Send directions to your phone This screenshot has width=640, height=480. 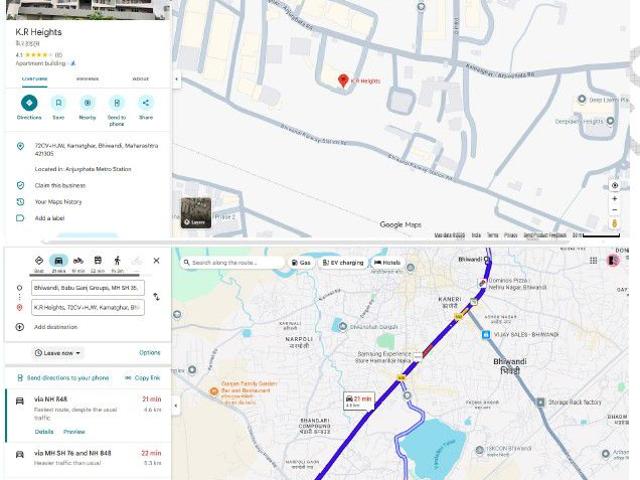(x=64, y=378)
